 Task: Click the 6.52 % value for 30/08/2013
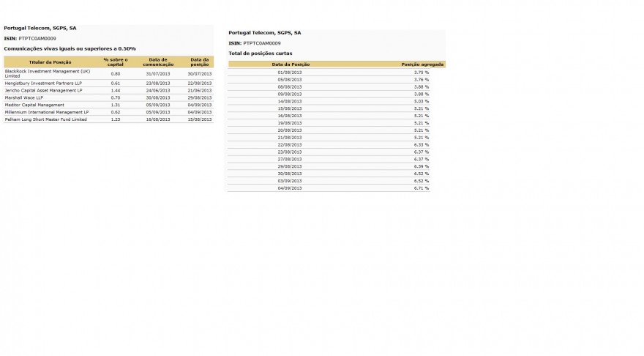[422, 174]
